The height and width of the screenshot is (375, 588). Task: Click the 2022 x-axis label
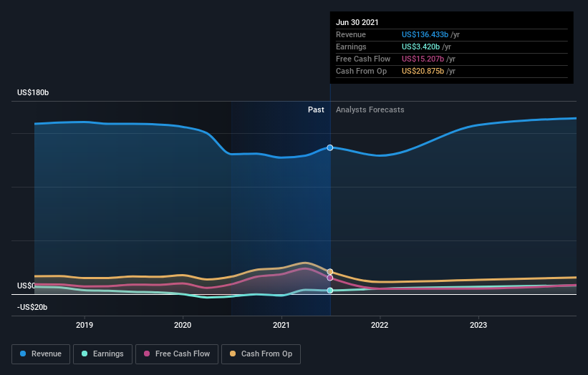[380, 325]
